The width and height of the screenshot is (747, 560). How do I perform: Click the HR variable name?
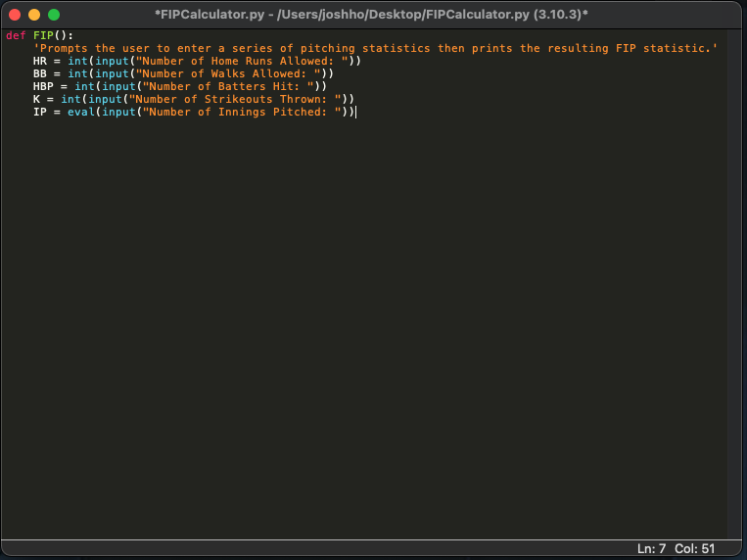point(40,61)
